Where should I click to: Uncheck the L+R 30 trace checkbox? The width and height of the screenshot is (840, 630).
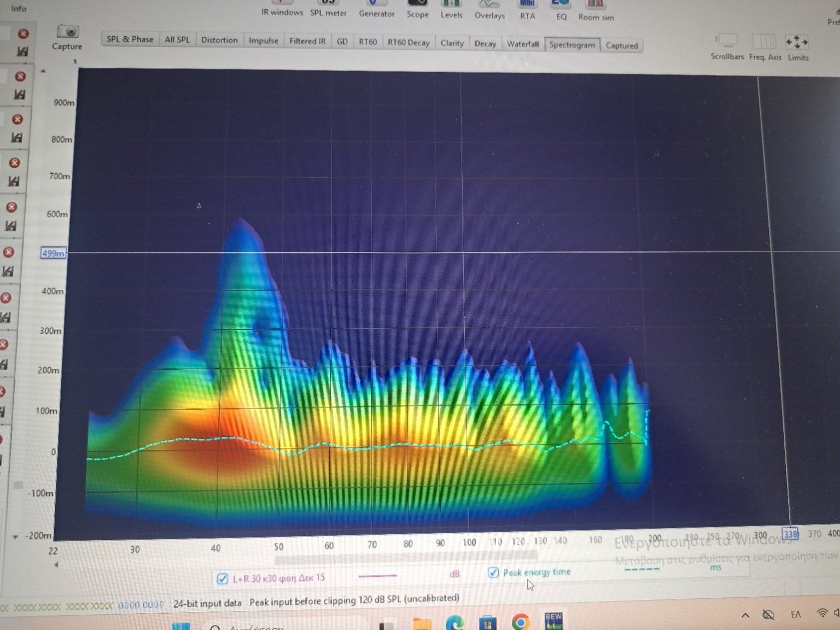pos(223,579)
